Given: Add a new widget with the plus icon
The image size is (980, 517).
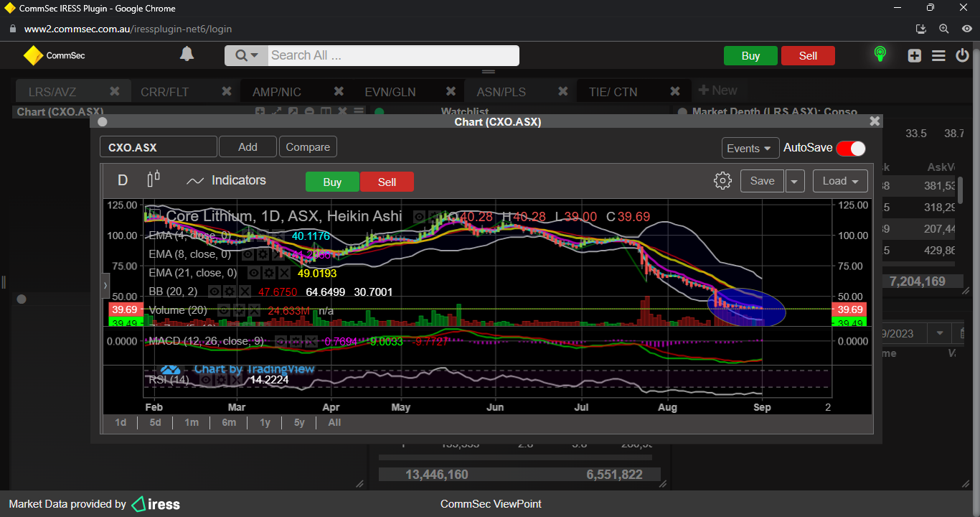Looking at the screenshot, I should click(x=914, y=56).
